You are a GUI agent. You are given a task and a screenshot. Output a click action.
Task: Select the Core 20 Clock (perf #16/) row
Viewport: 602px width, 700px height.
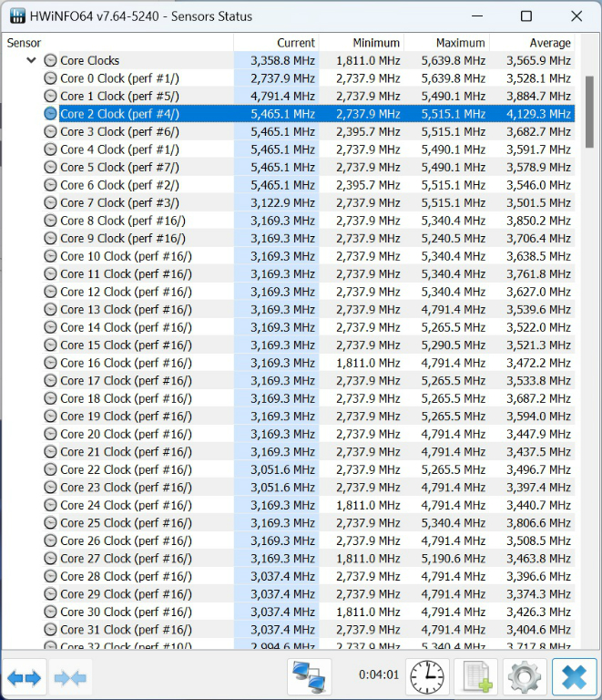click(309, 434)
